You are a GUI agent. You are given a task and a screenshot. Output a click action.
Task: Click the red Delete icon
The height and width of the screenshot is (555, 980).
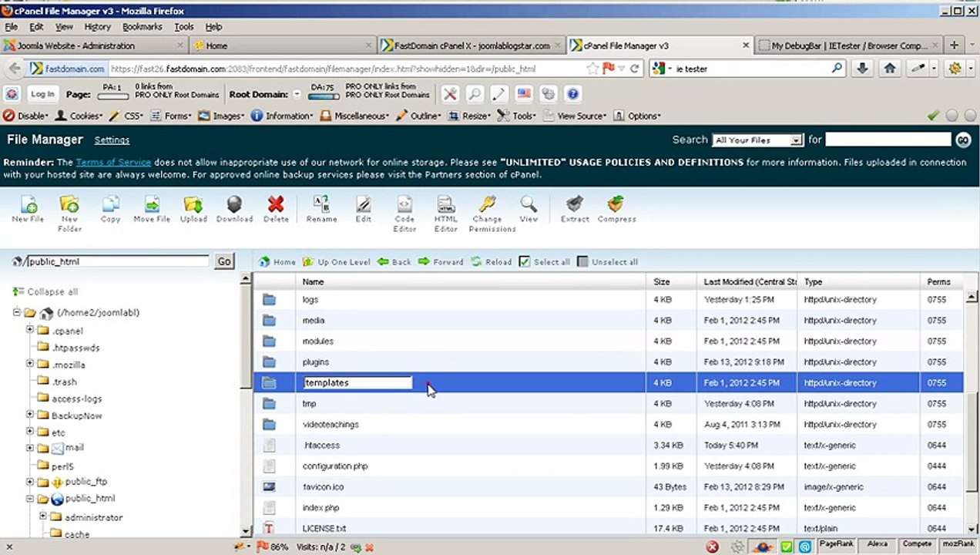[x=275, y=204]
